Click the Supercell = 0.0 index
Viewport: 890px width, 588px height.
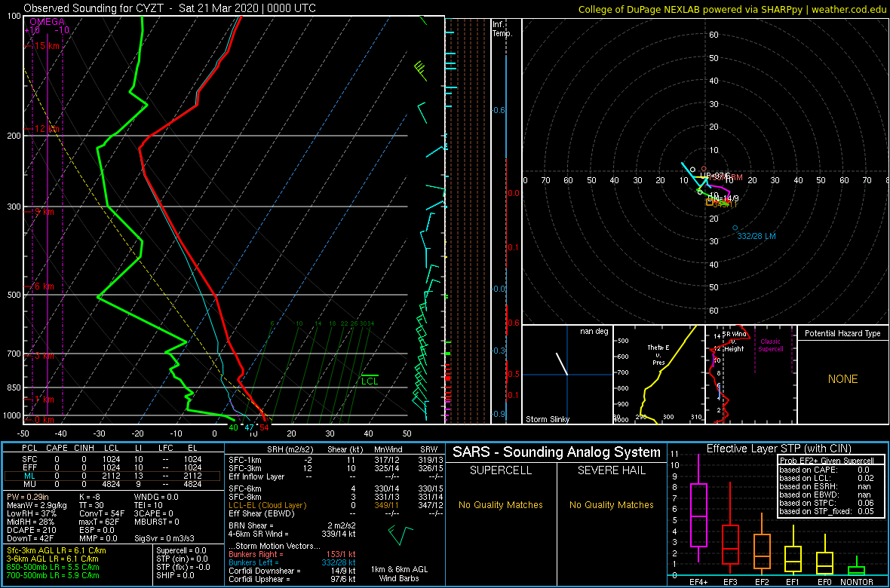pos(183,550)
